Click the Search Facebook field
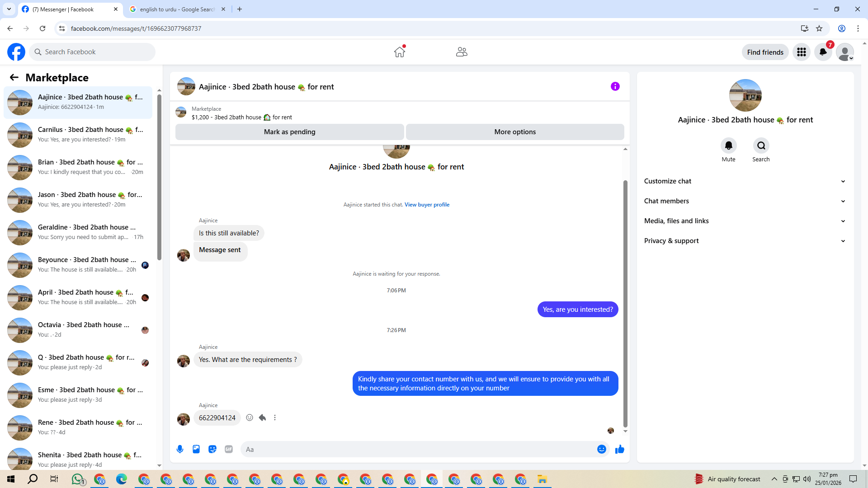Screen dimensions: 868x488 point(93,52)
